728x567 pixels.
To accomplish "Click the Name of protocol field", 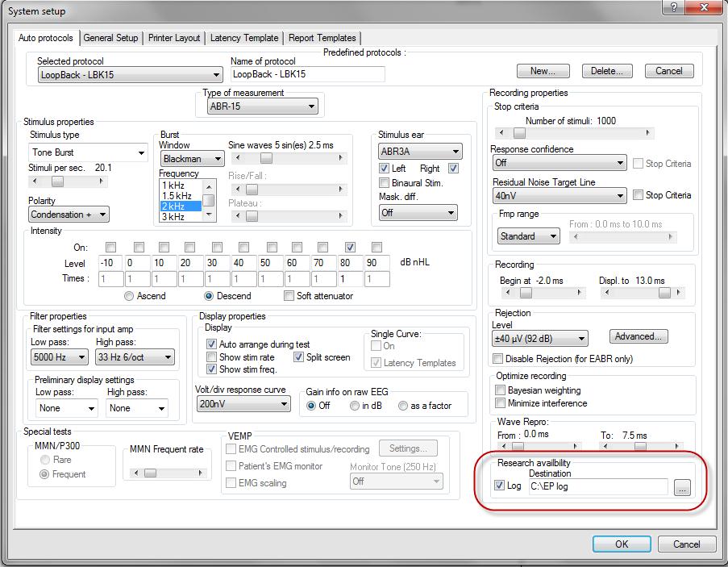I will tap(308, 74).
